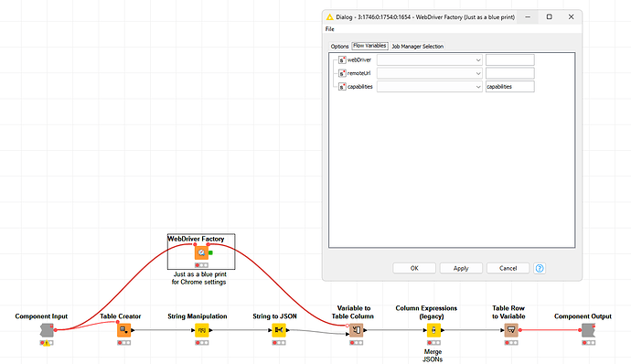Select the String to JSON node
The width and height of the screenshot is (631, 364).
pyautogui.click(x=279, y=330)
